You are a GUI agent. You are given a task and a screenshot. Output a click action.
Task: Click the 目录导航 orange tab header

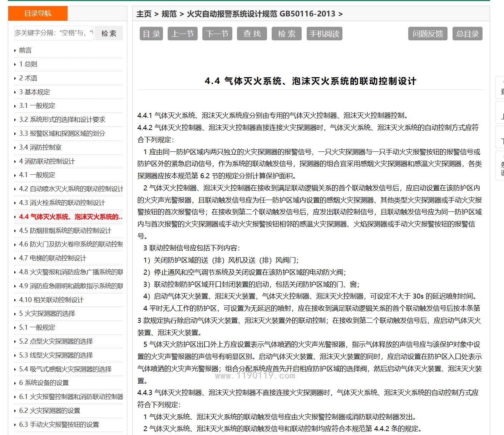point(38,14)
